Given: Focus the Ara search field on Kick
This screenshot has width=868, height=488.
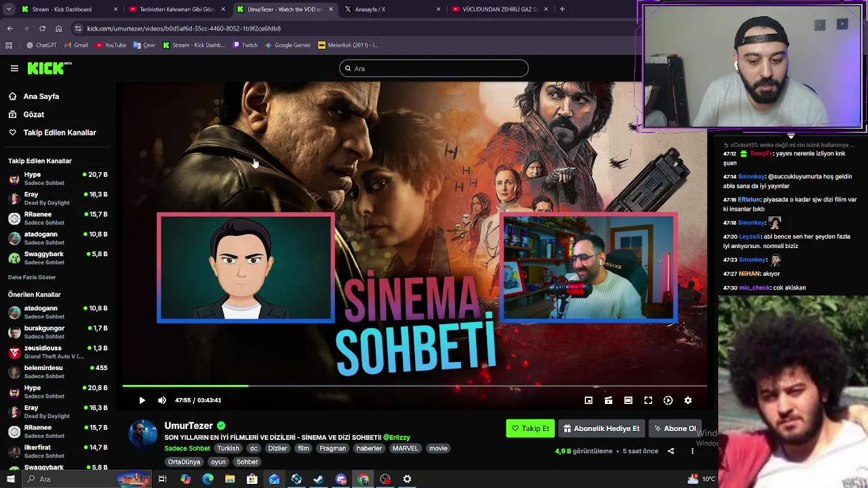Looking at the screenshot, I should point(434,68).
